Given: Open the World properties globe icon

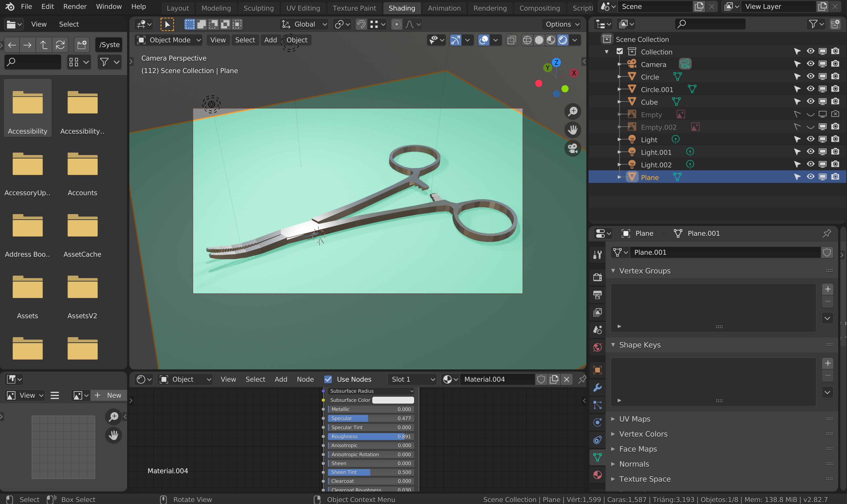Looking at the screenshot, I should (x=597, y=347).
